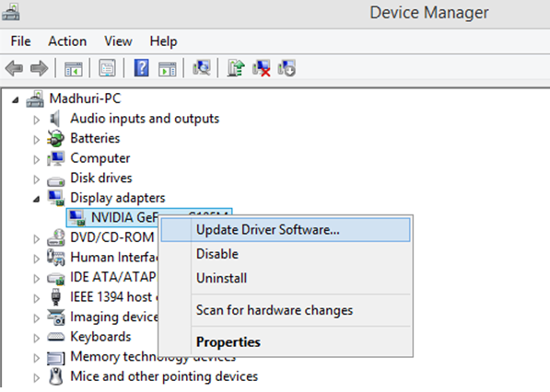Expand the DVD/CD-ROM drives node
Viewport: 550px width, 392px height.
[36, 239]
